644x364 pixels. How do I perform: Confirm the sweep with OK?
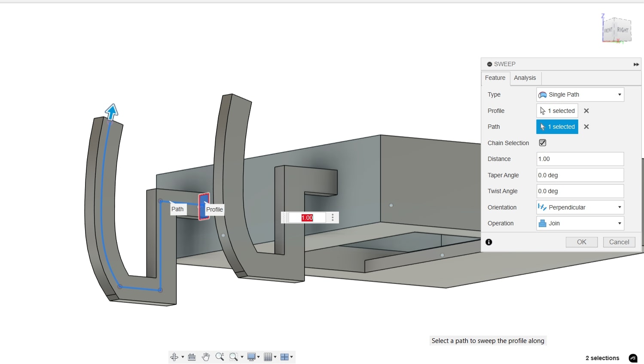coord(582,242)
